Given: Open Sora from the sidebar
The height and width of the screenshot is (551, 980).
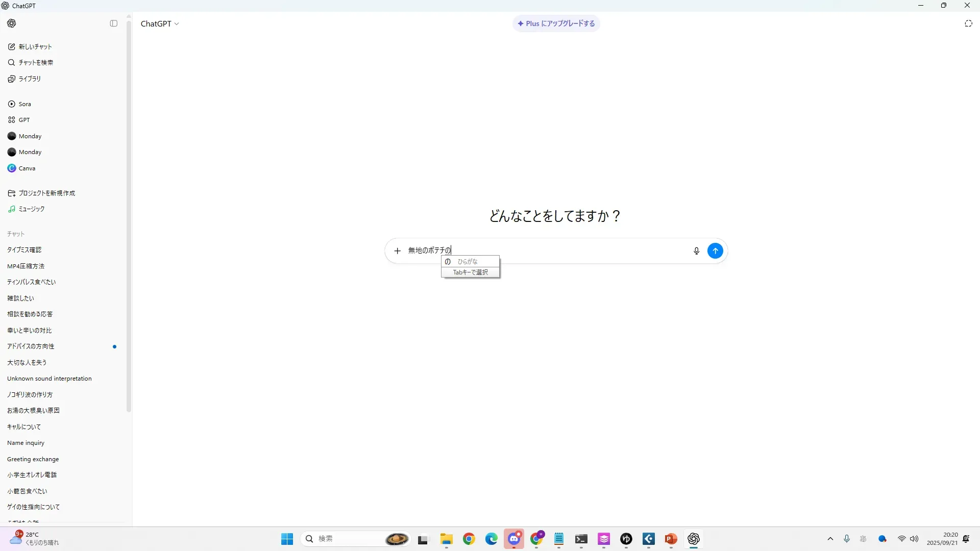Looking at the screenshot, I should [24, 104].
